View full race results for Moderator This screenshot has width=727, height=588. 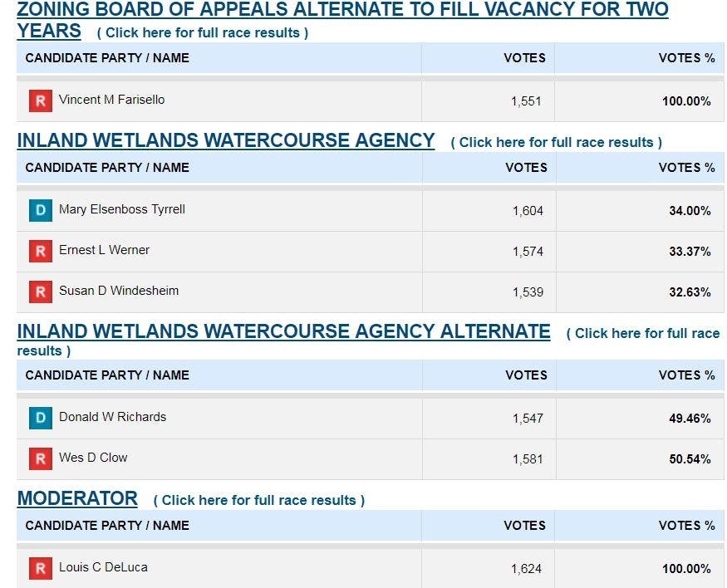tap(258, 500)
